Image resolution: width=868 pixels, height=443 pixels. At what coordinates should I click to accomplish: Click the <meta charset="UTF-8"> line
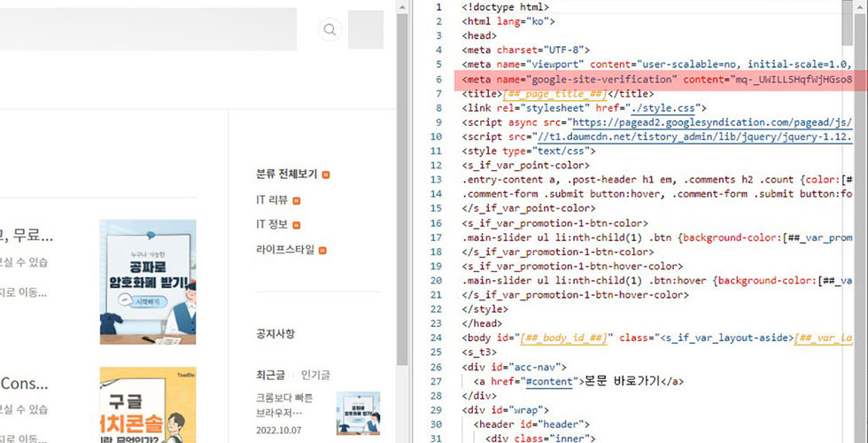[x=526, y=51]
